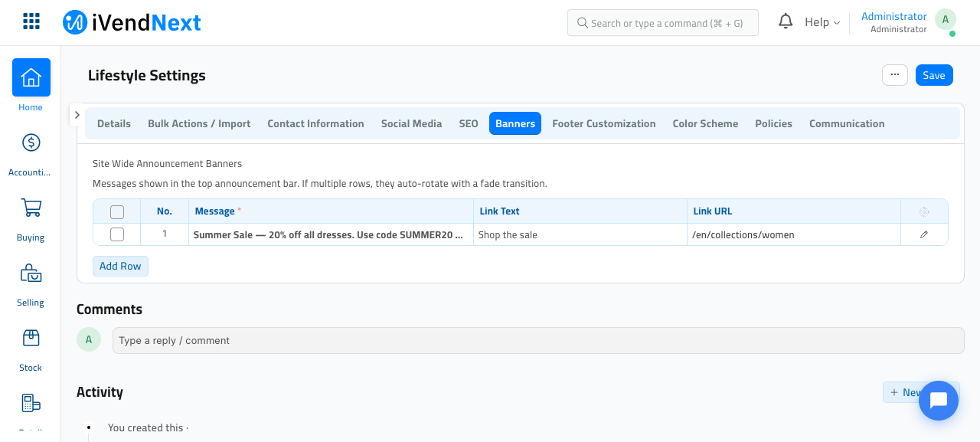Switch to the Color Scheme tab

[705, 123]
